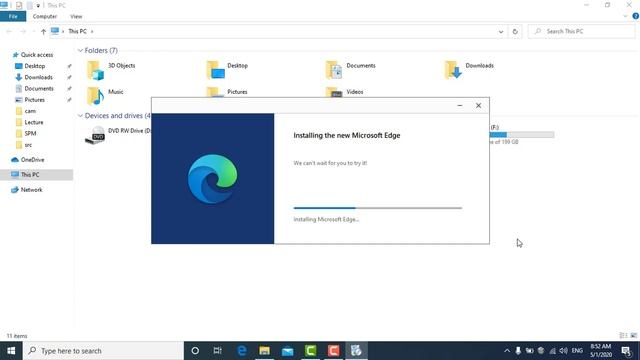The width and height of the screenshot is (640, 360).
Task: Expand the This PC breadcrumb chevron
Action: click(92, 31)
